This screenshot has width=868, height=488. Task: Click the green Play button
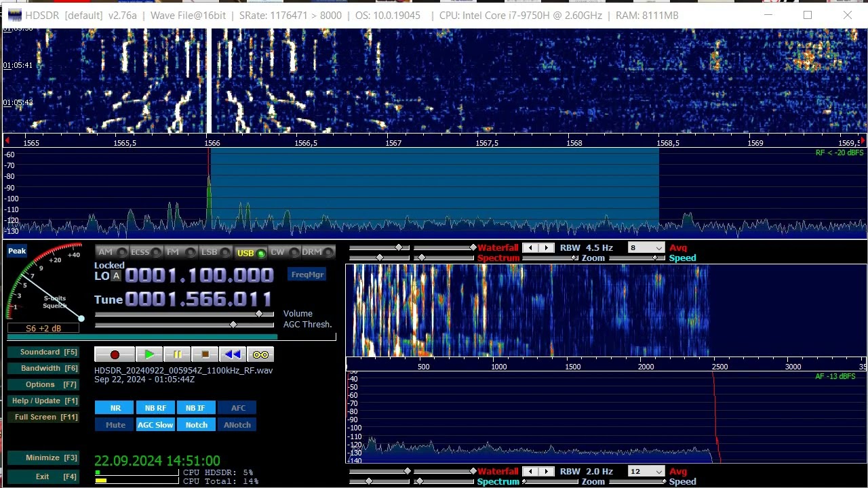point(149,354)
